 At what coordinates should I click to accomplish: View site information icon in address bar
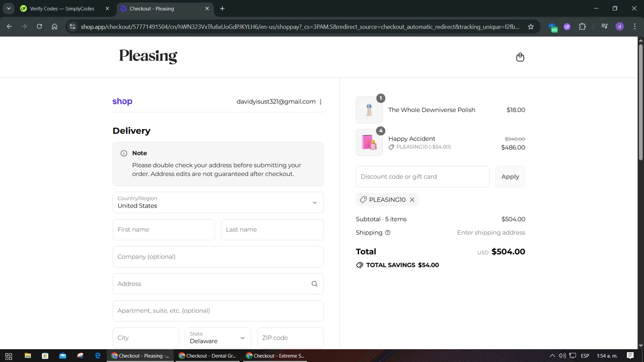click(73, 27)
